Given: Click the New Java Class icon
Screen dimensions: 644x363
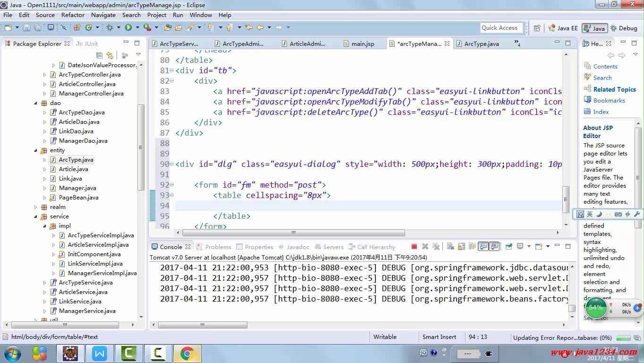Looking at the screenshot, I should (x=88, y=27).
